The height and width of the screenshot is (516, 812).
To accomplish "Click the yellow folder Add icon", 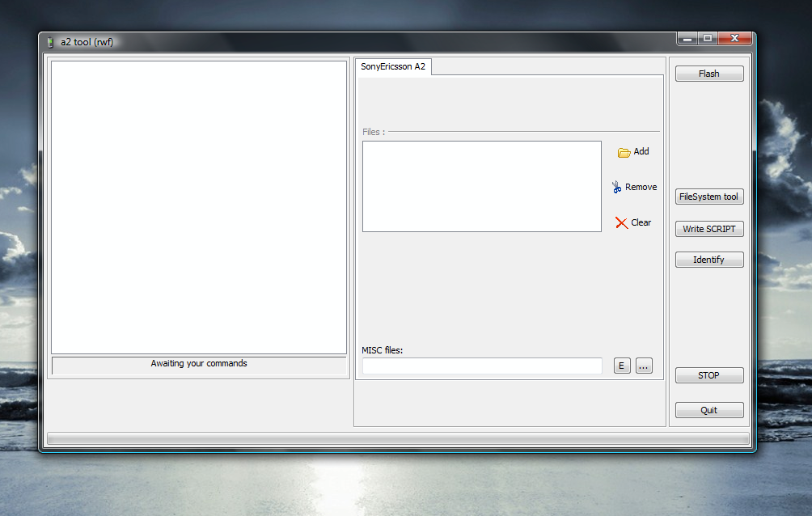I will pos(624,152).
